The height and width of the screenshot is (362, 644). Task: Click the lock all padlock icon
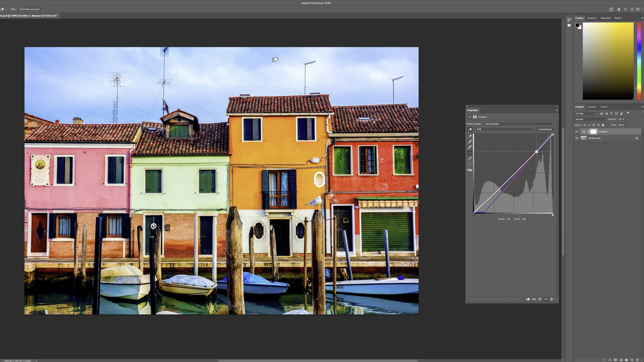(603, 125)
